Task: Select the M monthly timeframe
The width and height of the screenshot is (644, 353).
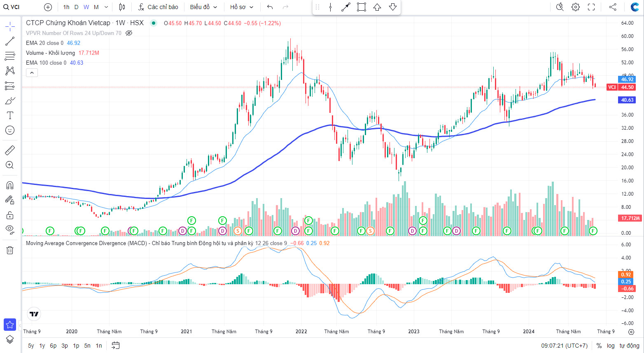Action: pos(96,7)
